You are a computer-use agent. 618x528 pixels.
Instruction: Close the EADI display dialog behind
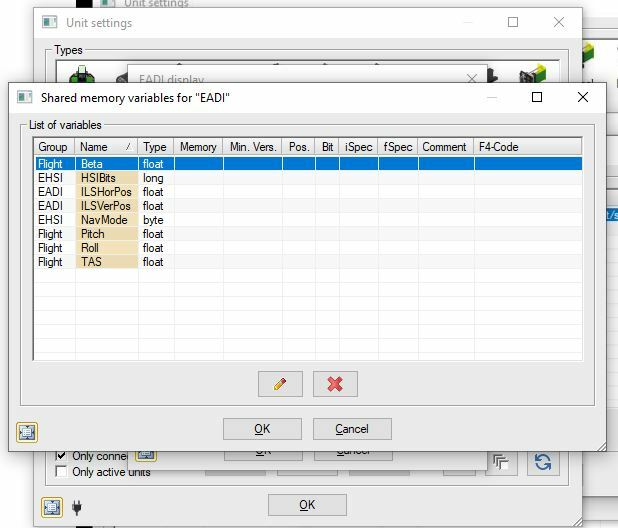pos(471,78)
